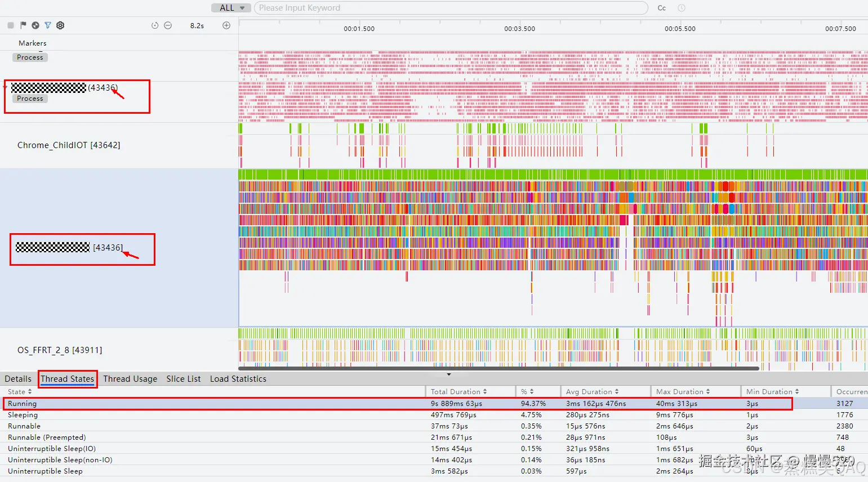The height and width of the screenshot is (482, 868).
Task: Select the Uninterruptible Sleep(IO) row
Action: click(x=434, y=449)
